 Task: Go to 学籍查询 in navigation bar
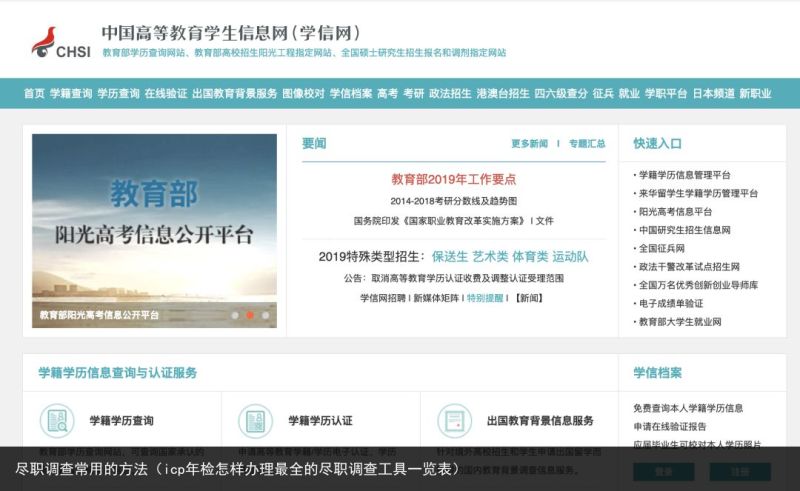[x=71, y=93]
